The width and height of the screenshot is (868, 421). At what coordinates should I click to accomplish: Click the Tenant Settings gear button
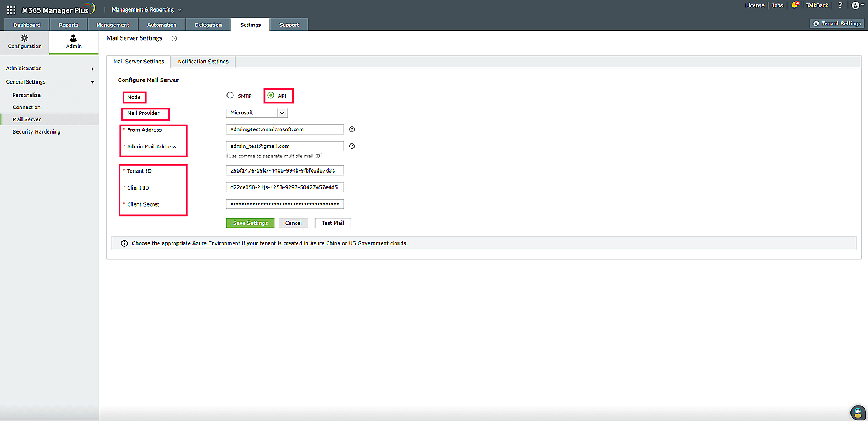click(x=837, y=24)
